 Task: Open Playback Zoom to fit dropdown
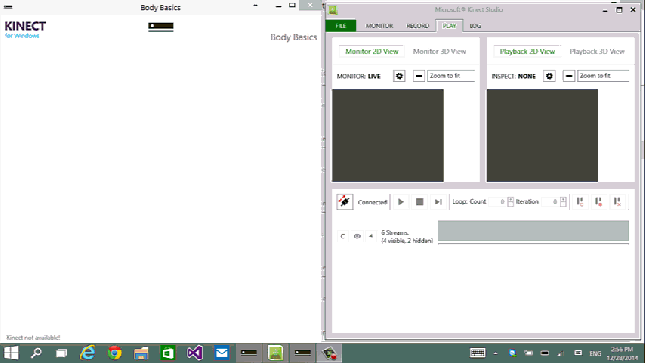(x=603, y=76)
